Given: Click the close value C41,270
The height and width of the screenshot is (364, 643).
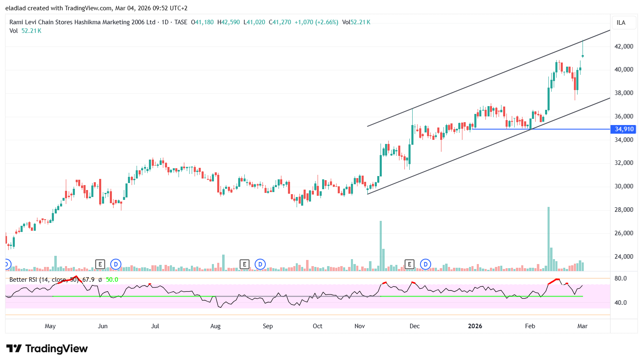Looking at the screenshot, I should 280,22.
